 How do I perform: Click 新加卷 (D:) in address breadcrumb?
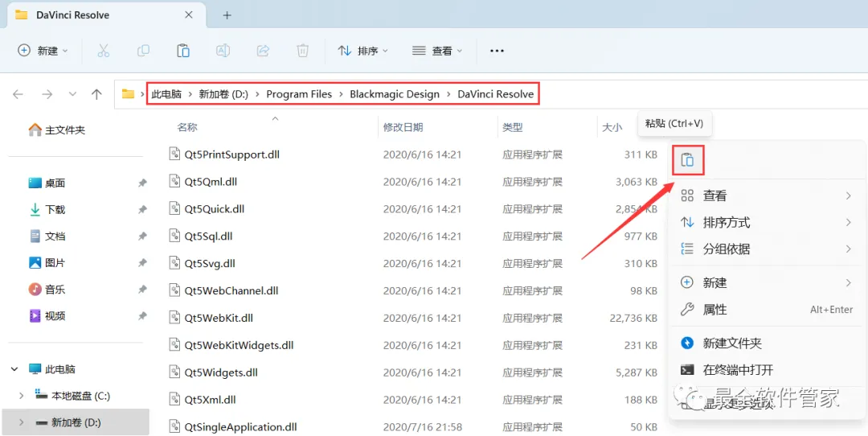[223, 94]
